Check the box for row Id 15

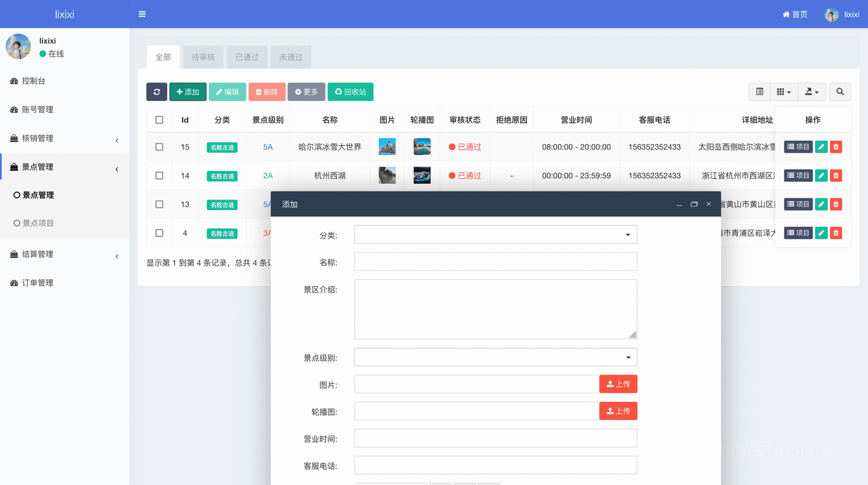point(159,147)
